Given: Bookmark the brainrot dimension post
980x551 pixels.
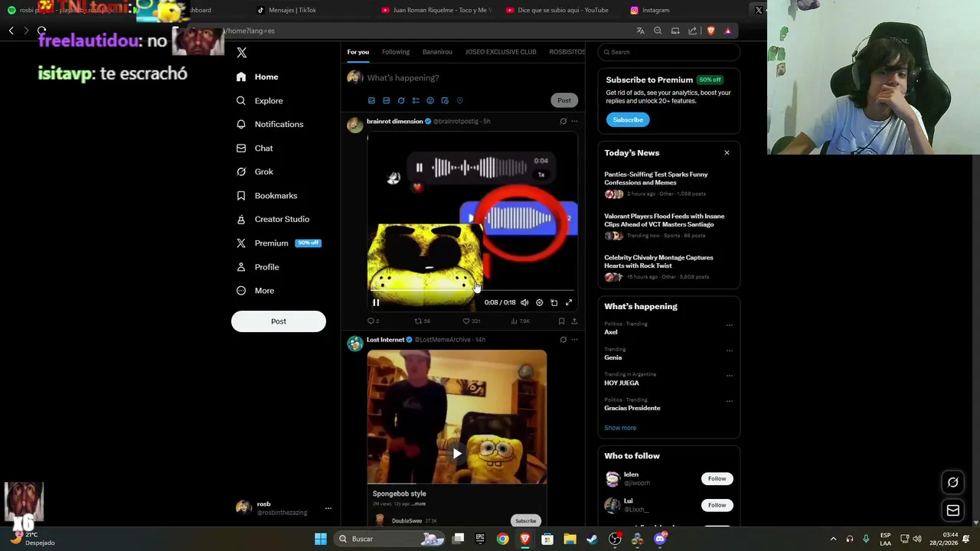Looking at the screenshot, I should pos(561,321).
